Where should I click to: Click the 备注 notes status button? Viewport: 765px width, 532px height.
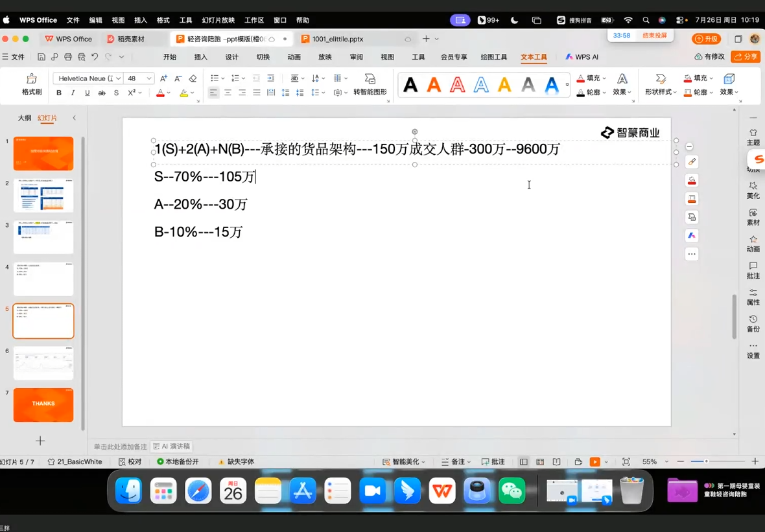point(456,462)
